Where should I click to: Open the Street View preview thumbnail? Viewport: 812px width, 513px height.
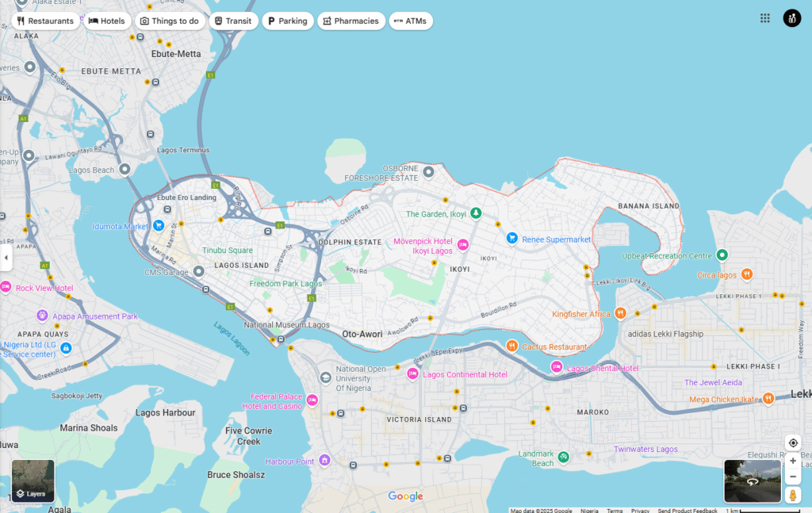(x=753, y=481)
